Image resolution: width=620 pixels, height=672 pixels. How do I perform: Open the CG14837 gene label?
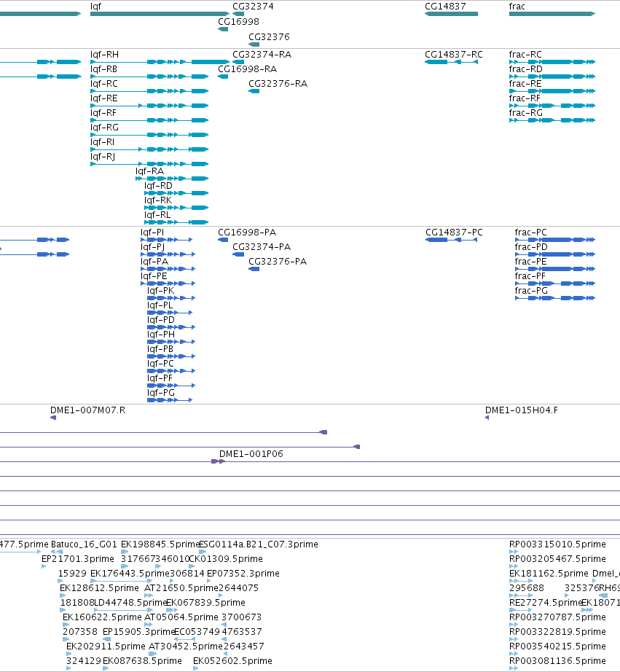[x=445, y=7]
